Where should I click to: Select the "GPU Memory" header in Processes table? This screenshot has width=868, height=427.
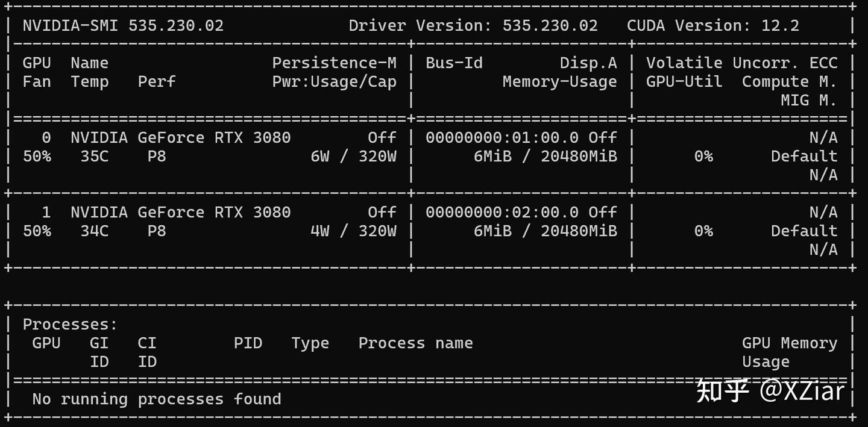[x=790, y=343]
